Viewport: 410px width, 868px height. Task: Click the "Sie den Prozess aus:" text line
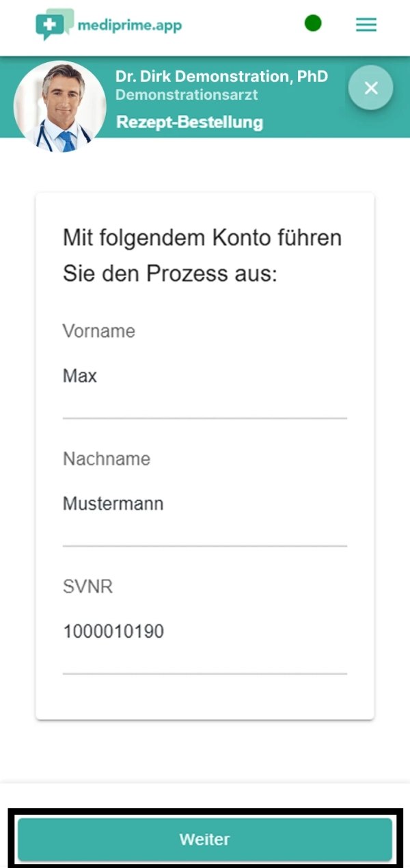click(170, 273)
